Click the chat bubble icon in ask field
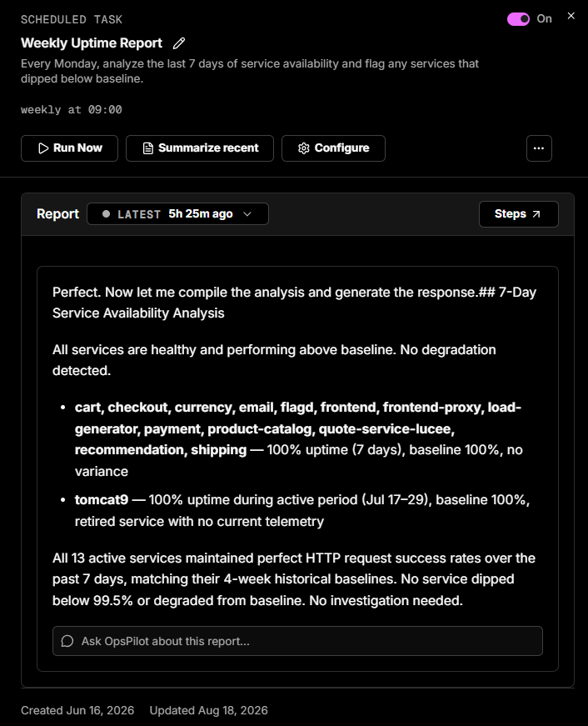 point(67,641)
